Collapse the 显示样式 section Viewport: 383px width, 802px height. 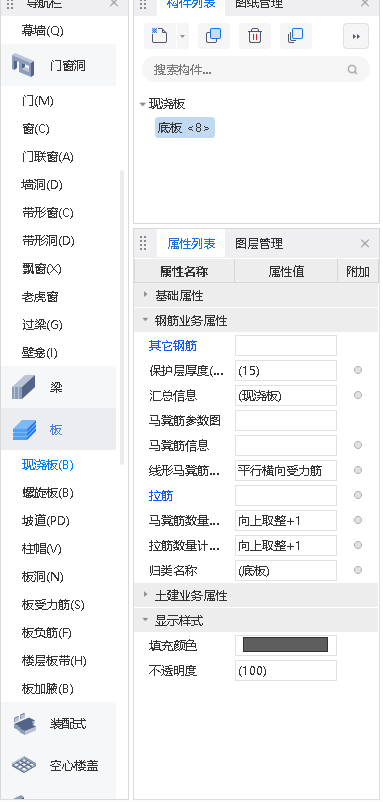coord(145,621)
